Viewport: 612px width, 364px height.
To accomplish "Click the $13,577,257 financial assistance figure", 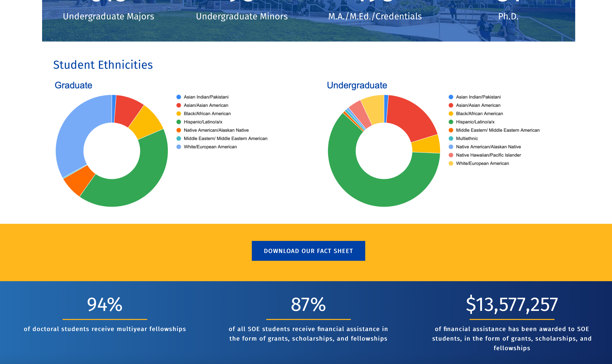I will 512,305.
